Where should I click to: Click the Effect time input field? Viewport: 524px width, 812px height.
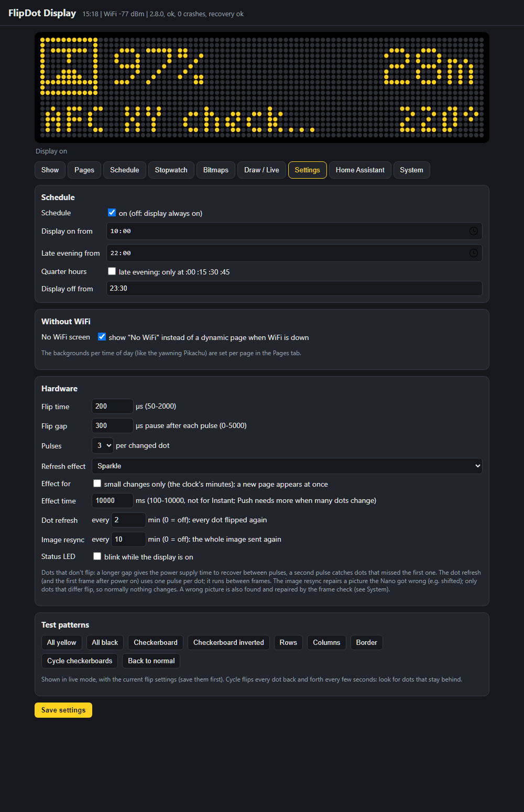[x=113, y=501]
